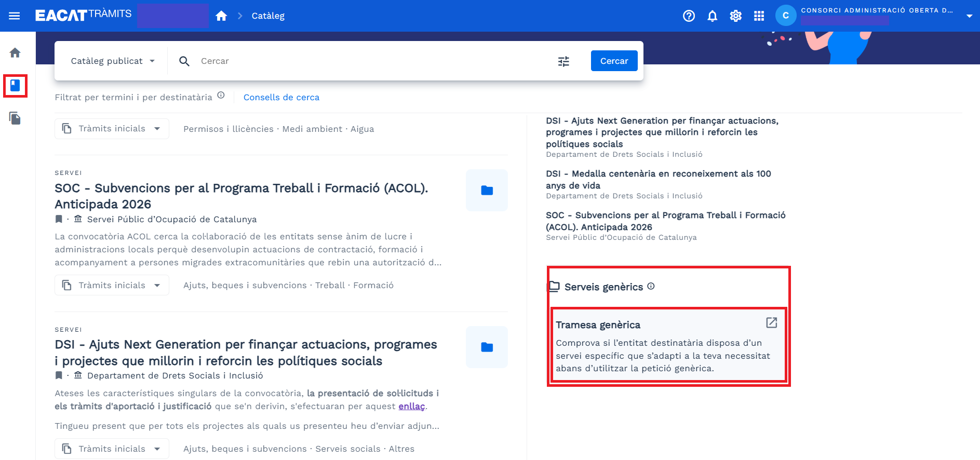Show info about filtering by termini
980x460 pixels.
click(x=221, y=96)
